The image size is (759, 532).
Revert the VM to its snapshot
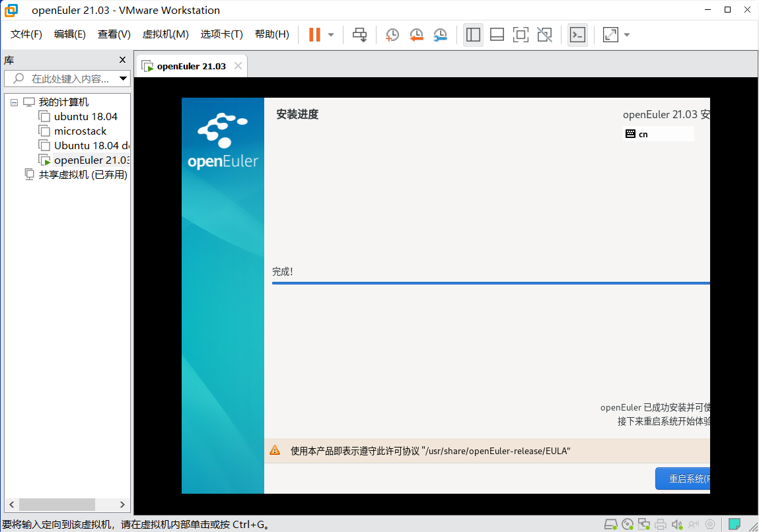point(416,34)
